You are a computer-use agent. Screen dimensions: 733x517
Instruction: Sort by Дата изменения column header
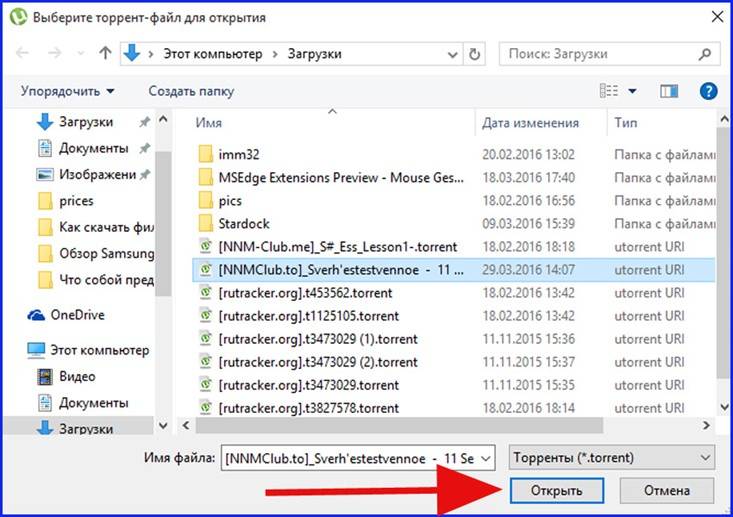point(531,123)
